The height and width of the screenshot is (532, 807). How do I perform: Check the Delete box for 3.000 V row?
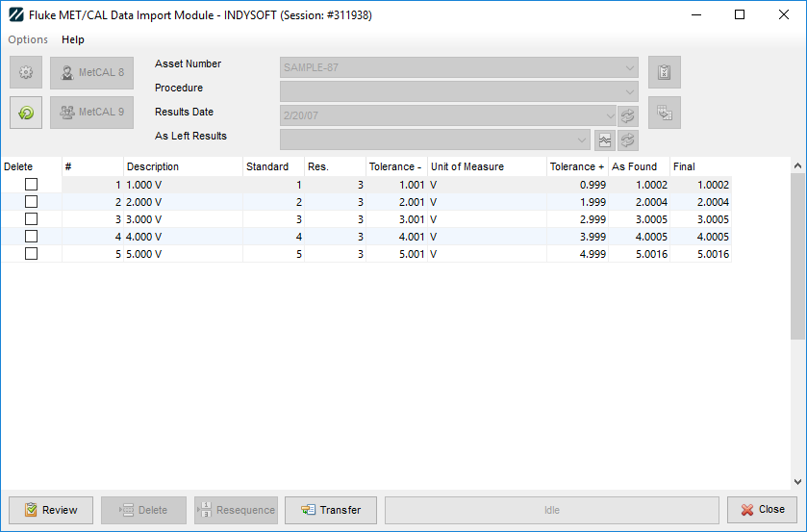pyautogui.click(x=31, y=219)
